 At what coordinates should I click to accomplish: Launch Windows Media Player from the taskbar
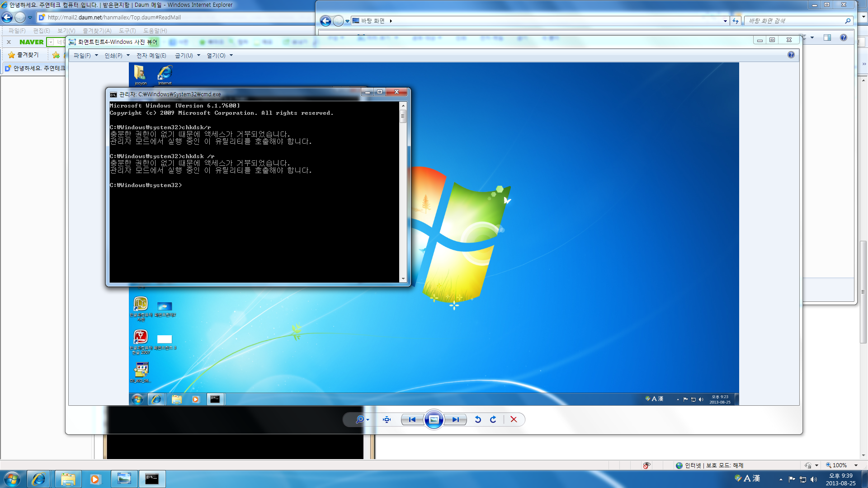click(x=94, y=479)
